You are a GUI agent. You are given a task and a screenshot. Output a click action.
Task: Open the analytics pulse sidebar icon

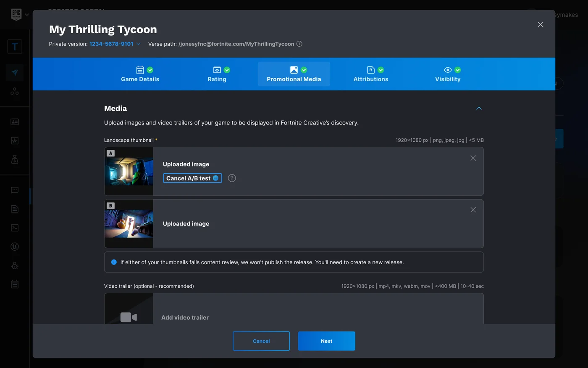click(15, 141)
